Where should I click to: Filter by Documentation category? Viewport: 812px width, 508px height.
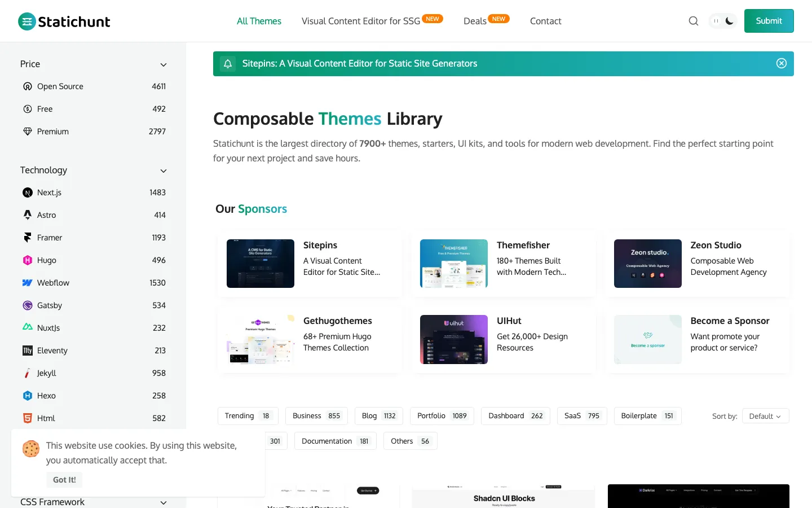335,441
